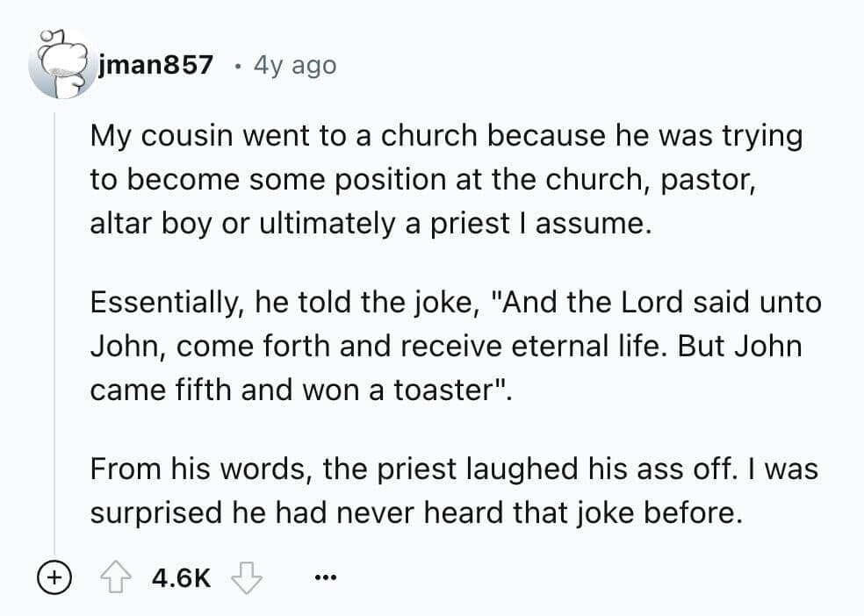Click the quote 'And the Lord said unto'

pyautogui.click(x=659, y=303)
